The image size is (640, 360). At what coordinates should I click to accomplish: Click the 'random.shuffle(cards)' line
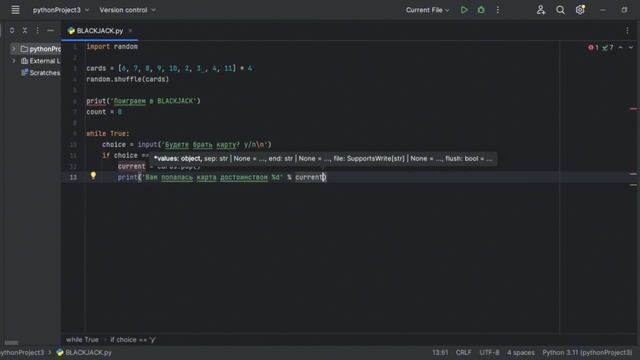click(127, 79)
